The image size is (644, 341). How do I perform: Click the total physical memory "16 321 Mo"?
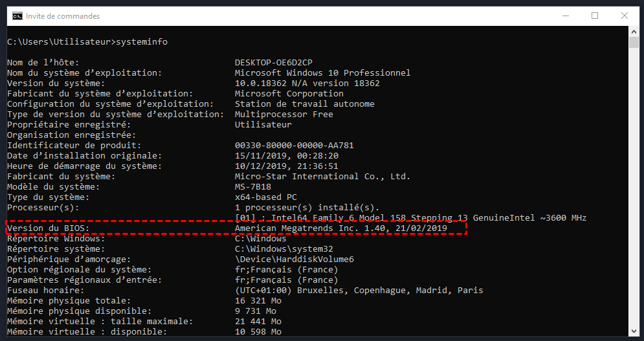coord(258,300)
